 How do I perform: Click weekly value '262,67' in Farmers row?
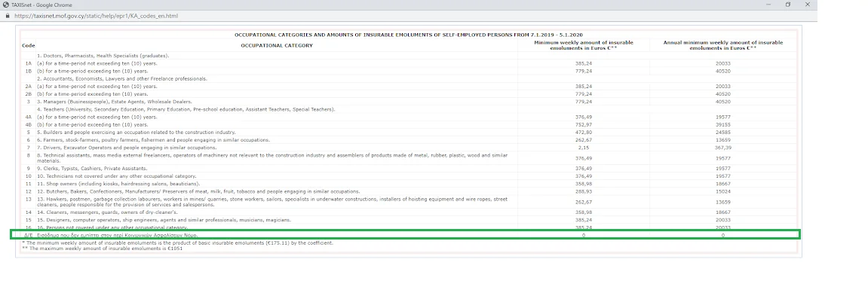(x=584, y=140)
